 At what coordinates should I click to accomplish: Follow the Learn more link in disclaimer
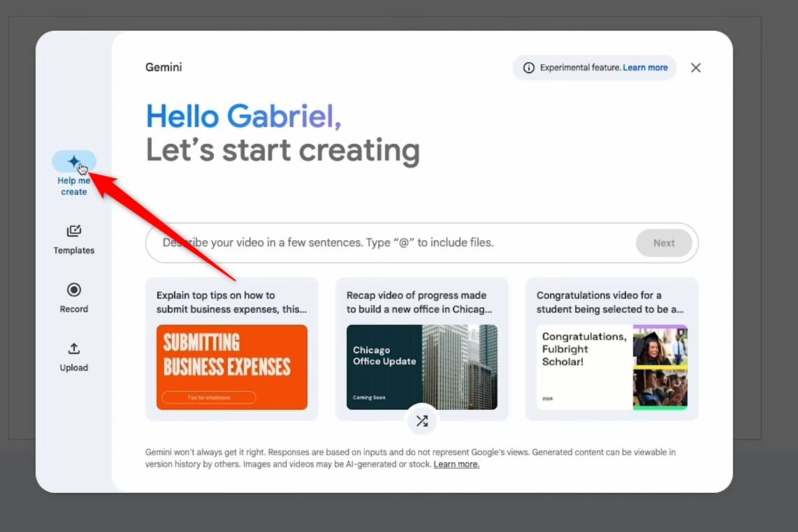[456, 464]
